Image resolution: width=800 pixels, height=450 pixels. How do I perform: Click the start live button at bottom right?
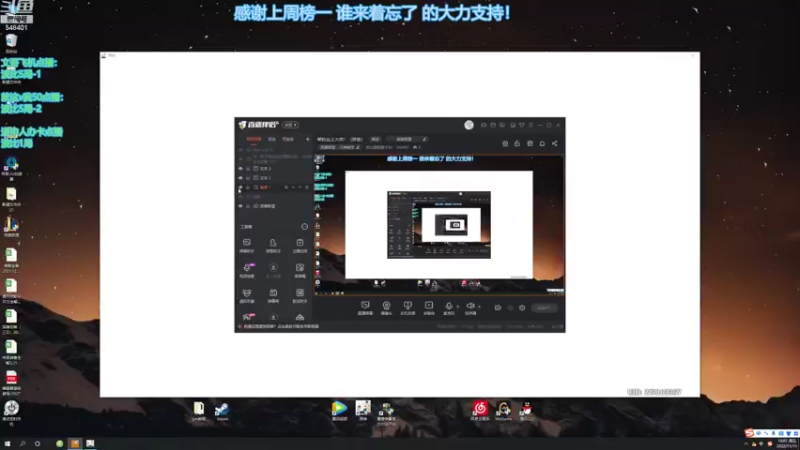coord(544,308)
